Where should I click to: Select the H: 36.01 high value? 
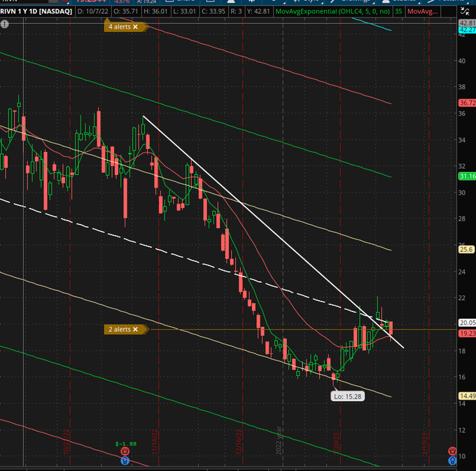click(155, 11)
